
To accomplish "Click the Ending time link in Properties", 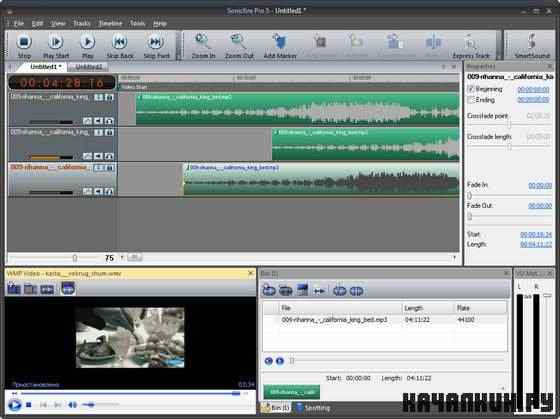I will tap(533, 100).
